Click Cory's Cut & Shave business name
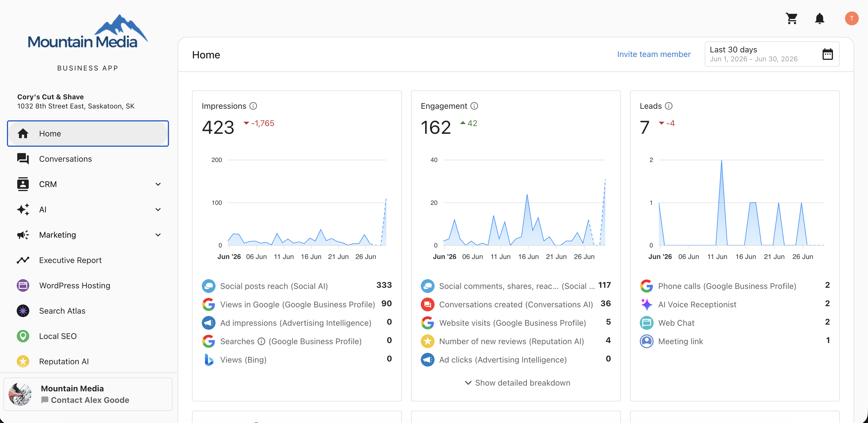The image size is (868, 423). (51, 97)
